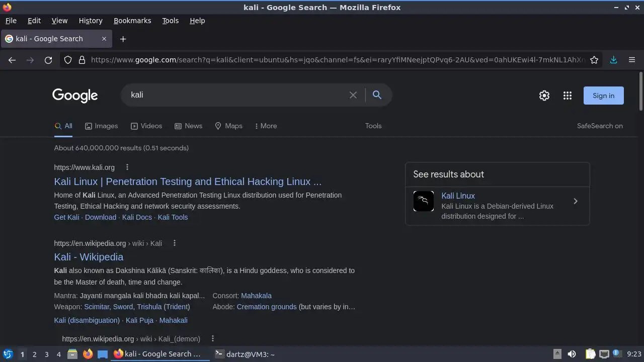644x362 pixels.
Task: Open options for kali.org result
Action: [x=127, y=167]
